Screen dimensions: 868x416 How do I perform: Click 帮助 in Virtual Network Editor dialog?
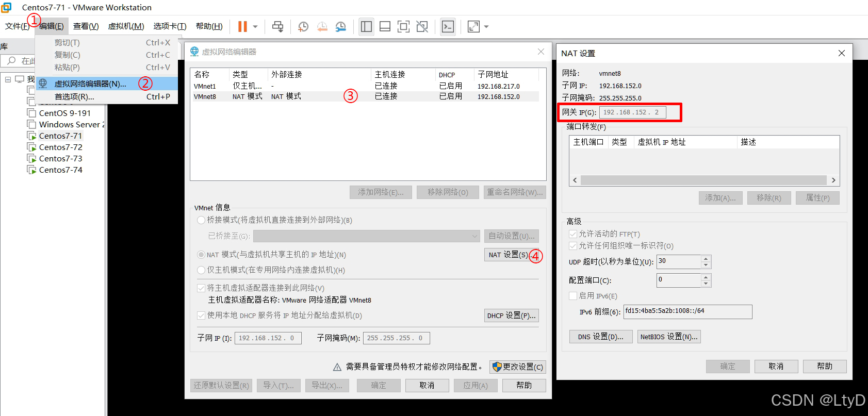pos(524,385)
